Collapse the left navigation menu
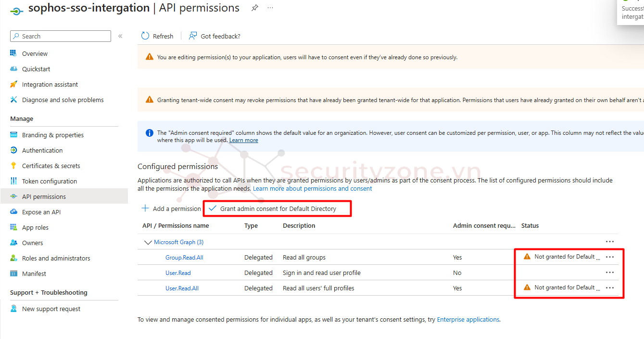This screenshot has width=644, height=339. click(120, 36)
